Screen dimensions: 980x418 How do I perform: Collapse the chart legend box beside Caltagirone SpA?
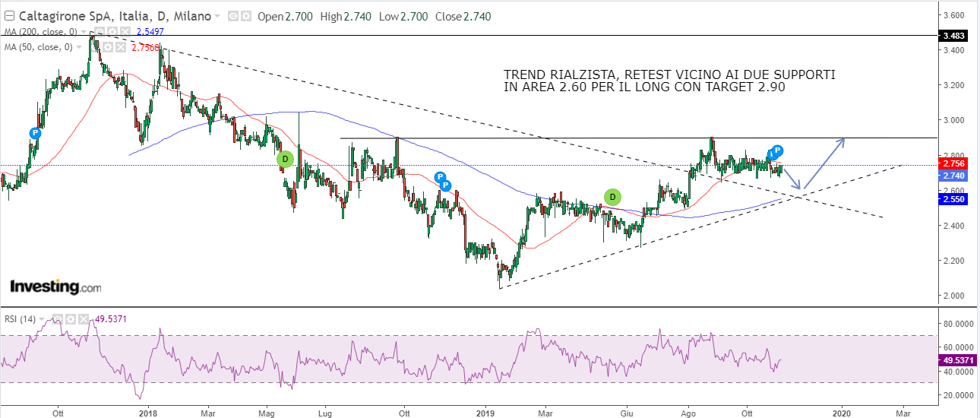[x=9, y=16]
